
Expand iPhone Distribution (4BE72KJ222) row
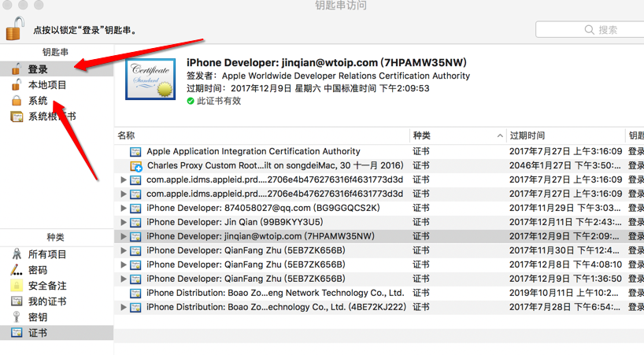[x=124, y=307]
